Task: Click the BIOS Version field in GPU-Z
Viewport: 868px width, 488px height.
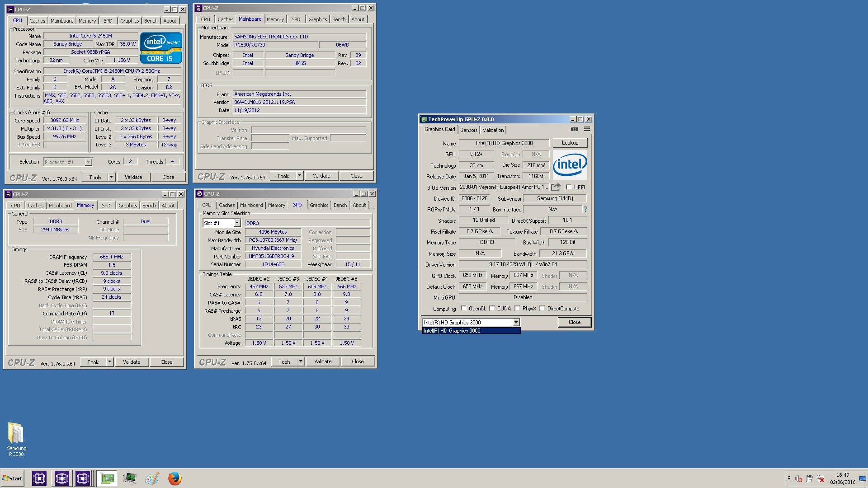Action: tap(504, 187)
